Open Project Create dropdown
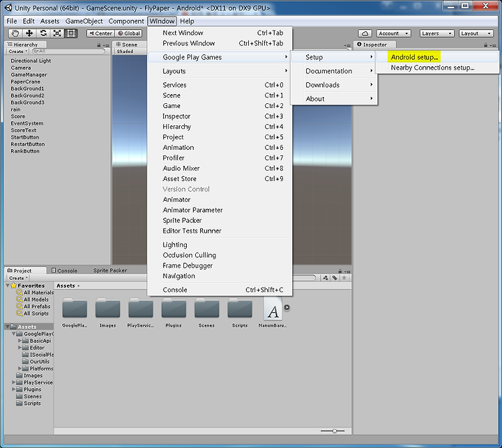Viewport: 502px width, 448px height. (18, 278)
